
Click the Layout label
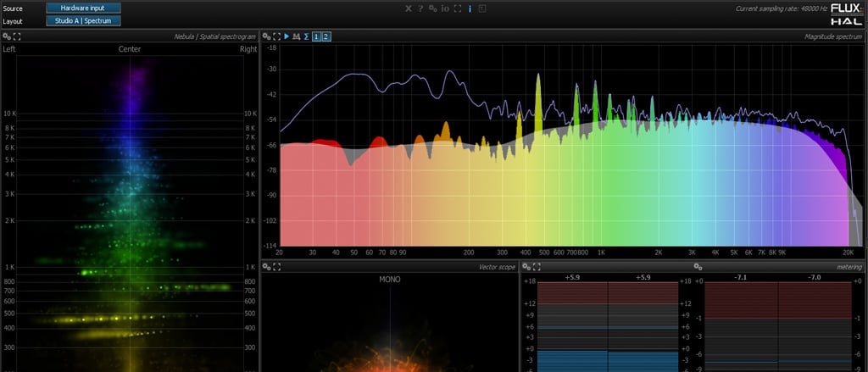coord(13,21)
